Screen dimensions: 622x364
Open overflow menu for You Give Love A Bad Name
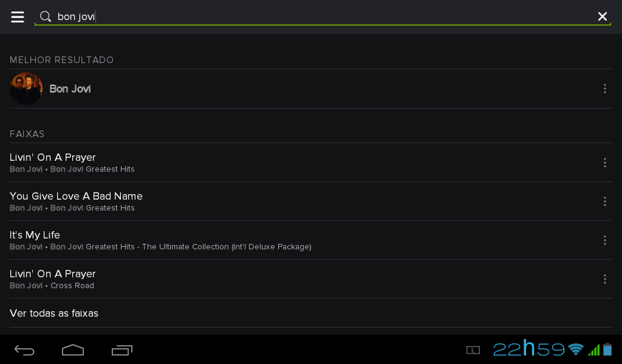point(604,201)
